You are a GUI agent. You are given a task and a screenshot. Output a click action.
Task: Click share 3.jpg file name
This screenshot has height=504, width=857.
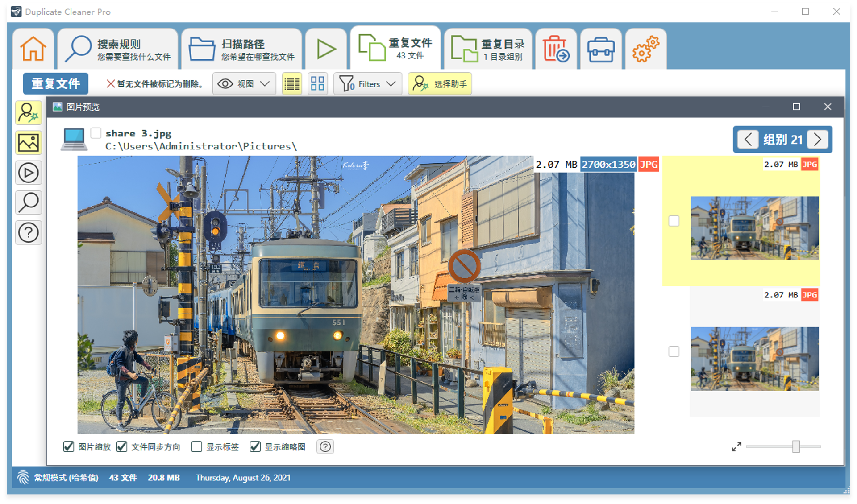[138, 133]
